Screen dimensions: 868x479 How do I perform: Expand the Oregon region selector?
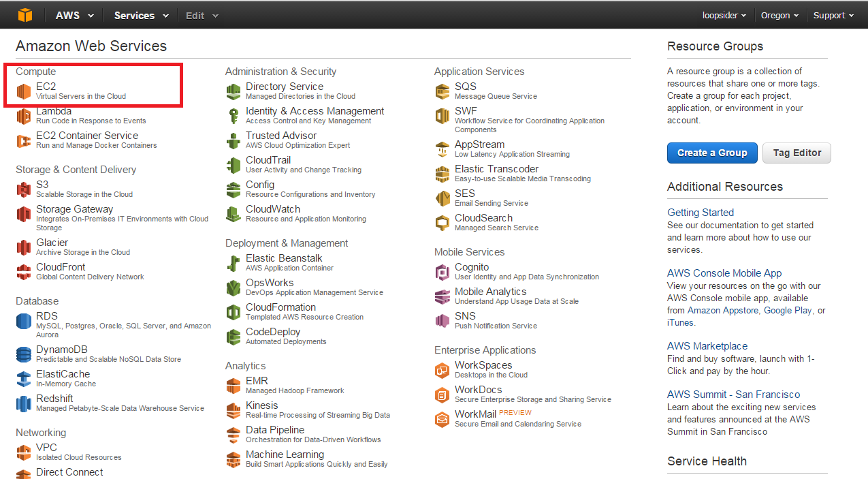click(x=780, y=15)
